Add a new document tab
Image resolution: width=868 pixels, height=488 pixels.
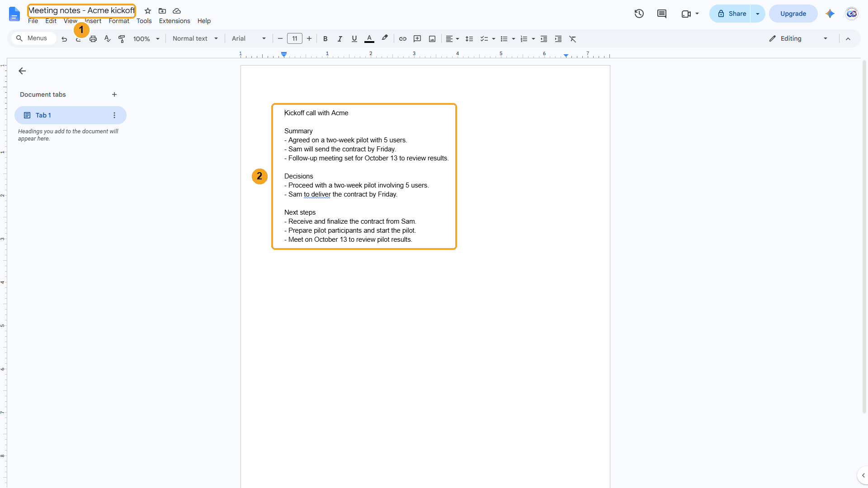point(114,94)
